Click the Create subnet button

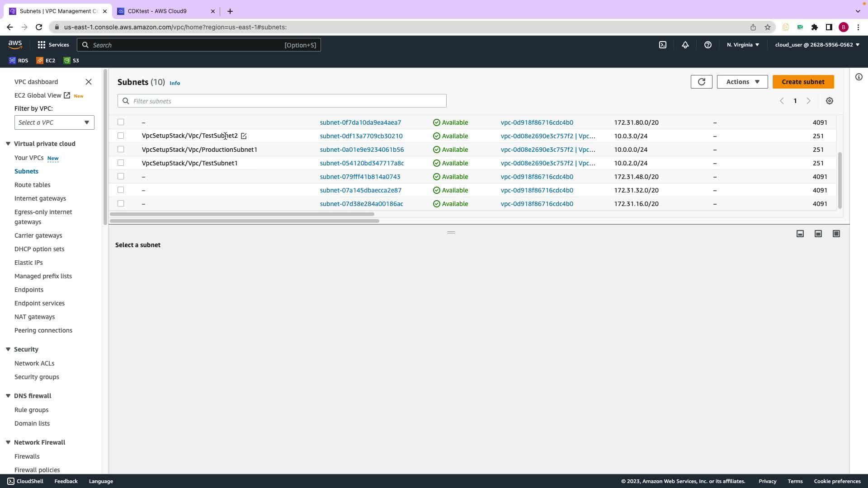tap(803, 82)
